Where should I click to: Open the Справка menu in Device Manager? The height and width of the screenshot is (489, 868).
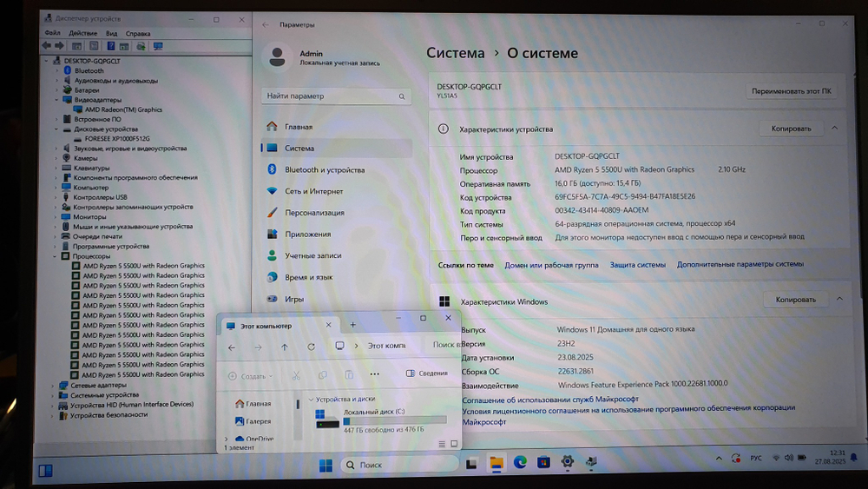[x=138, y=33]
